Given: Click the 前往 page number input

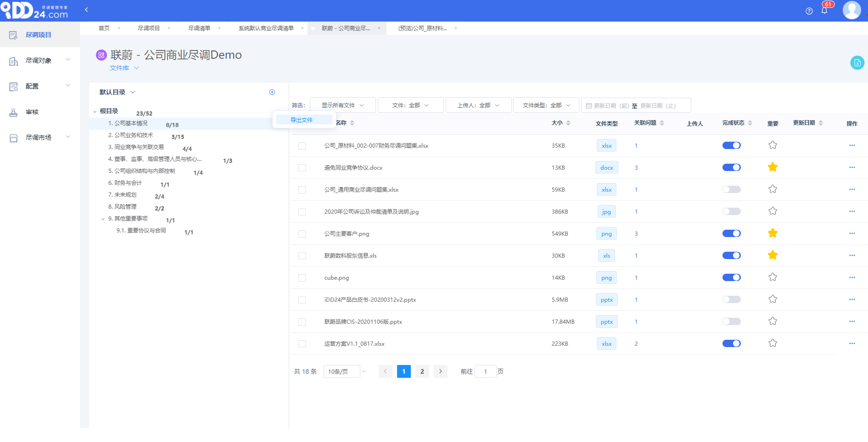Looking at the screenshot, I should pos(485,371).
